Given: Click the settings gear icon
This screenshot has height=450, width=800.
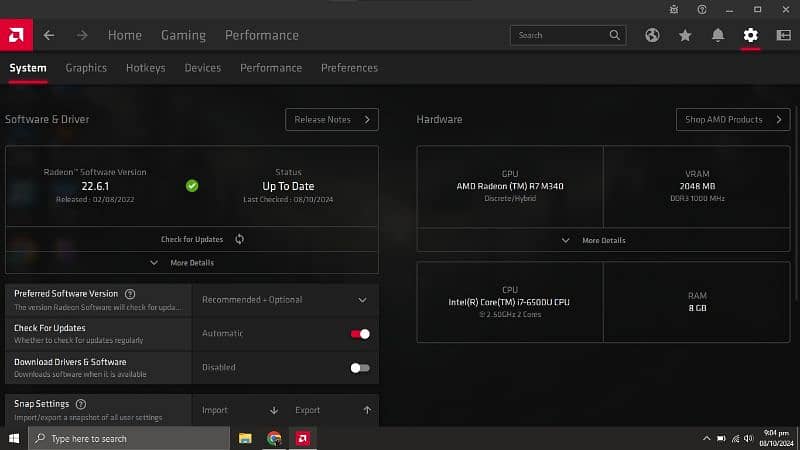Looking at the screenshot, I should coord(751,35).
